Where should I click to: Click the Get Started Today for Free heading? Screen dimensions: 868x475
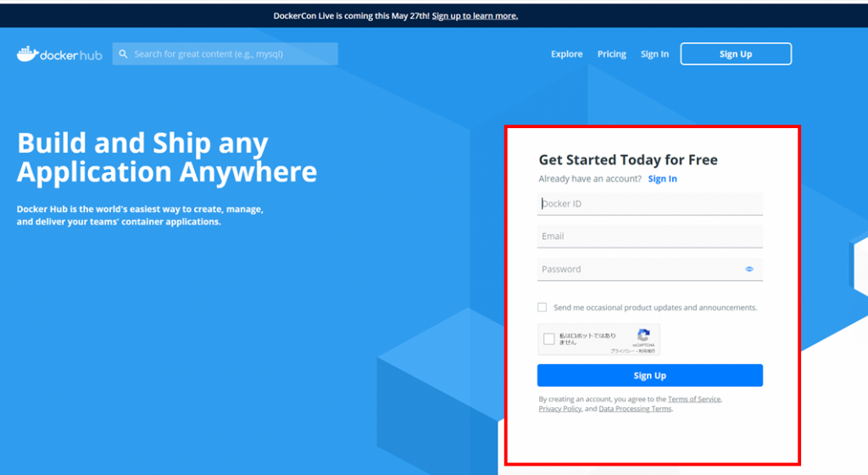coord(628,160)
